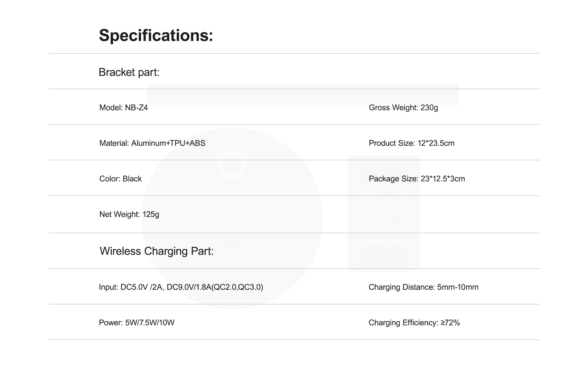Click the small ring icon in watermark
Screen dimensions: 588x371
[232, 165]
